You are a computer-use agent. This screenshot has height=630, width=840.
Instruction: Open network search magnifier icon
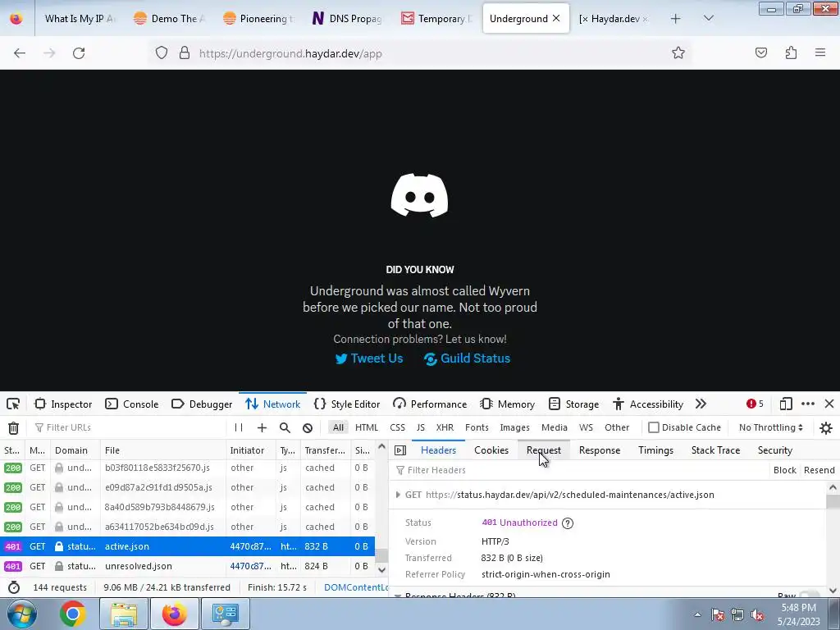285,427
